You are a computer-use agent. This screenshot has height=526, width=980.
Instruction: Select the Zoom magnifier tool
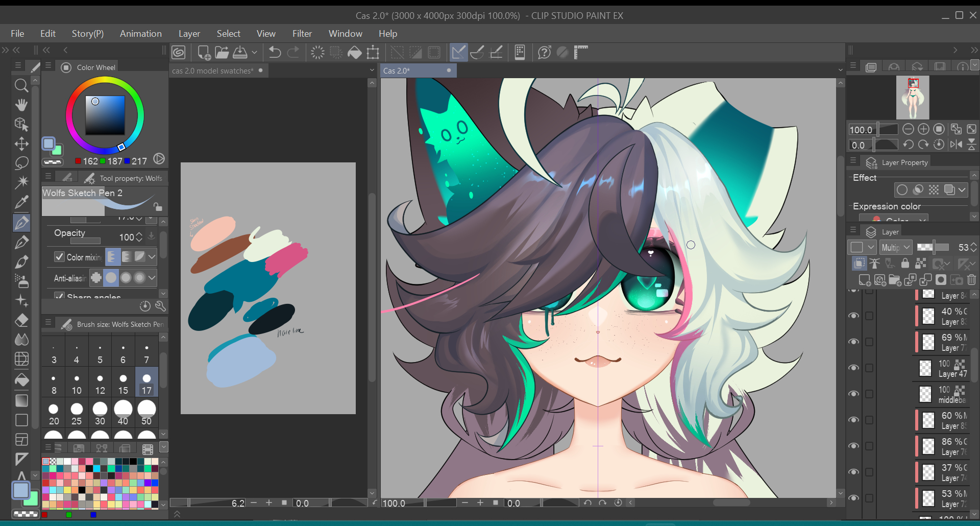(x=21, y=85)
